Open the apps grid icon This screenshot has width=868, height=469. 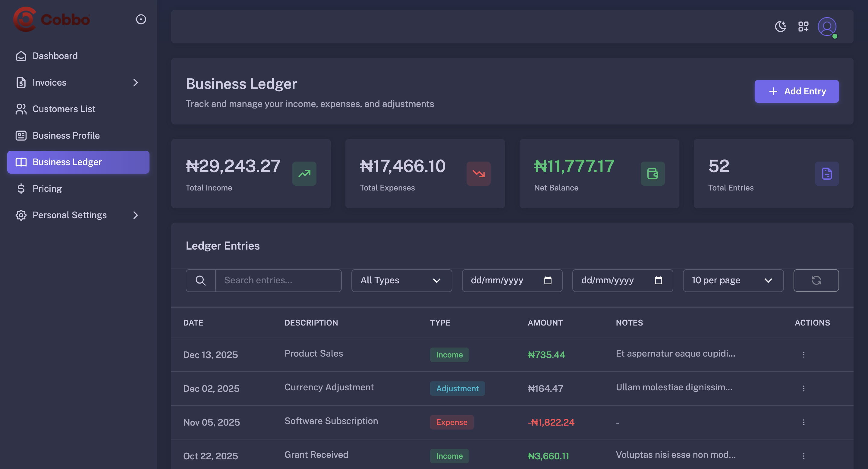[803, 26]
